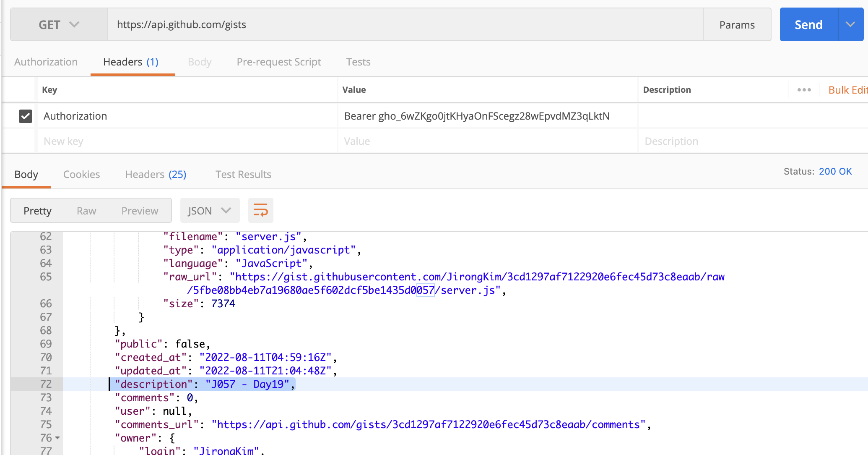Open the GET method dropdown
The image size is (868, 455).
click(x=59, y=25)
